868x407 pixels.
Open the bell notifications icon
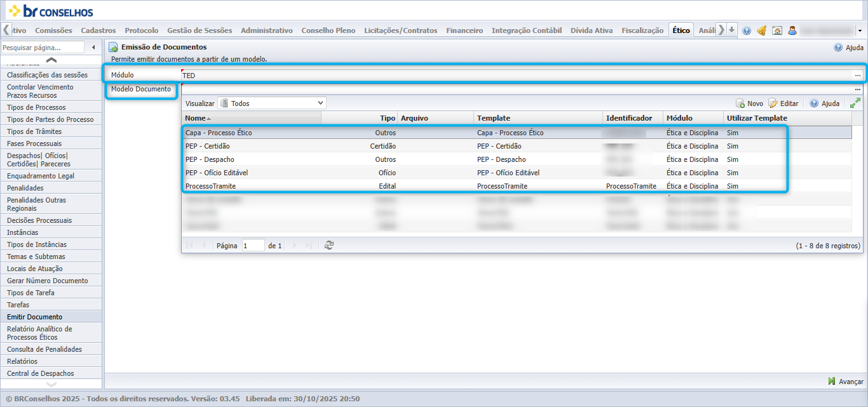pos(761,30)
